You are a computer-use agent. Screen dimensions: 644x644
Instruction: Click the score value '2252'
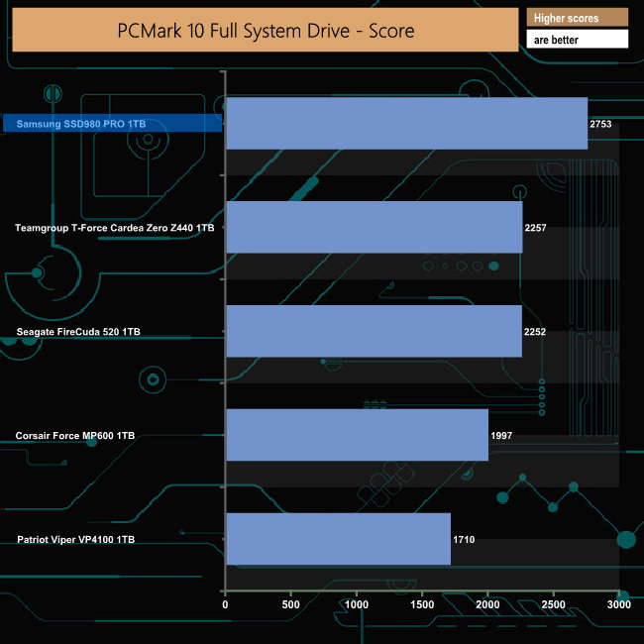pos(535,332)
